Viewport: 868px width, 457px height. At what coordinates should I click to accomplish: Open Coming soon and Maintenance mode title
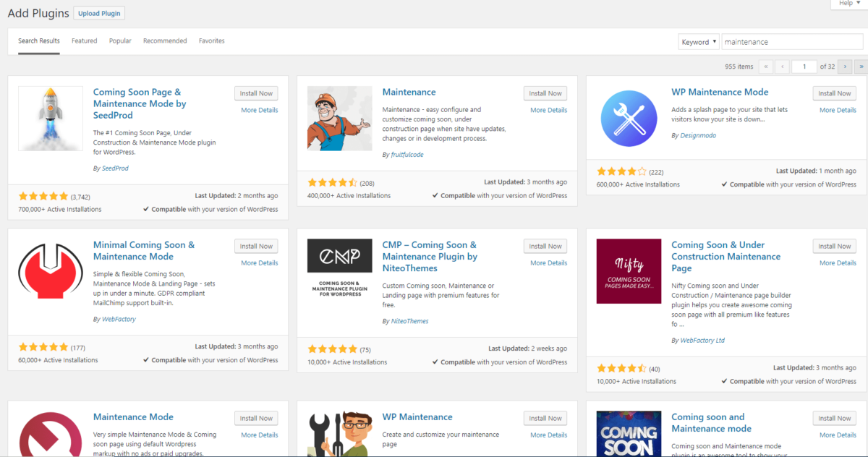[711, 422]
